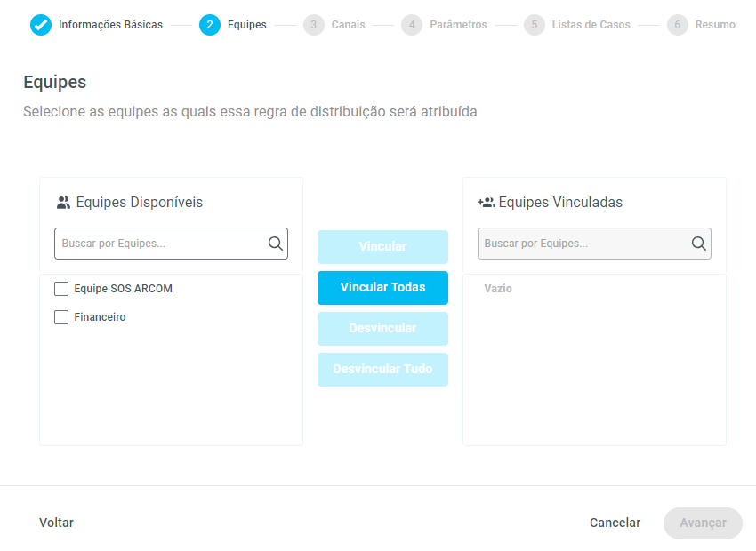
Task: Click step 3 Canais number circle
Action: pyautogui.click(x=314, y=25)
